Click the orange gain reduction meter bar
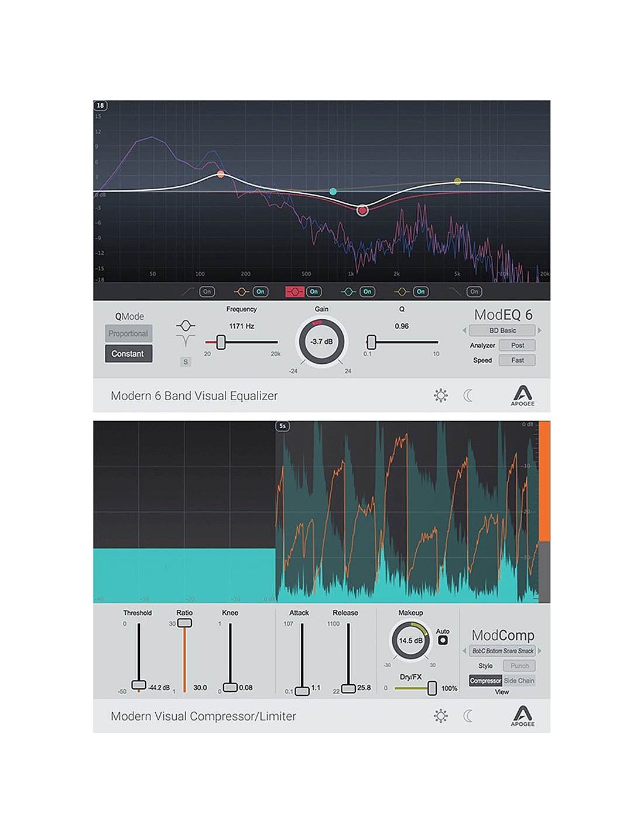This screenshot has width=644, height=833. [x=544, y=482]
